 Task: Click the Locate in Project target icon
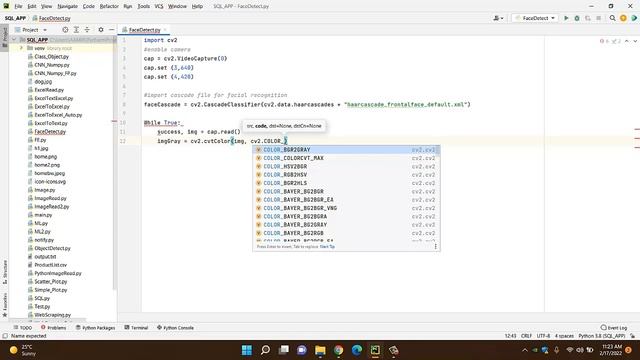(65, 30)
